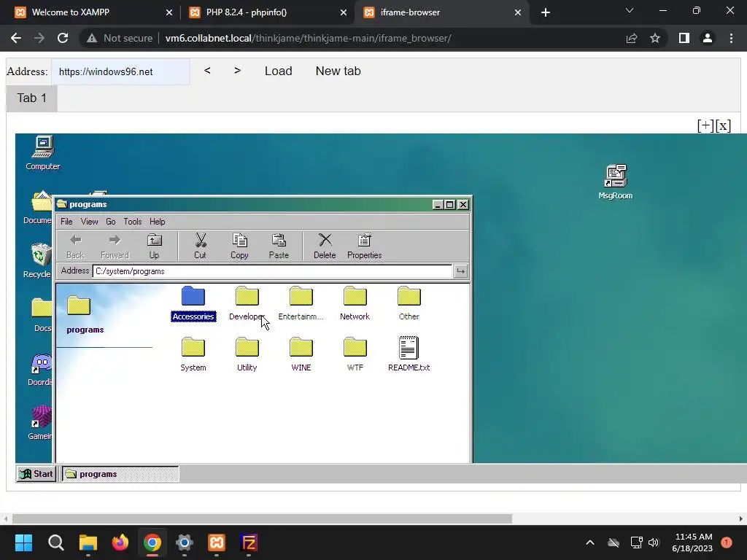Click the [+] expand frame link
Image resolution: width=747 pixels, height=560 pixels.
tap(705, 125)
